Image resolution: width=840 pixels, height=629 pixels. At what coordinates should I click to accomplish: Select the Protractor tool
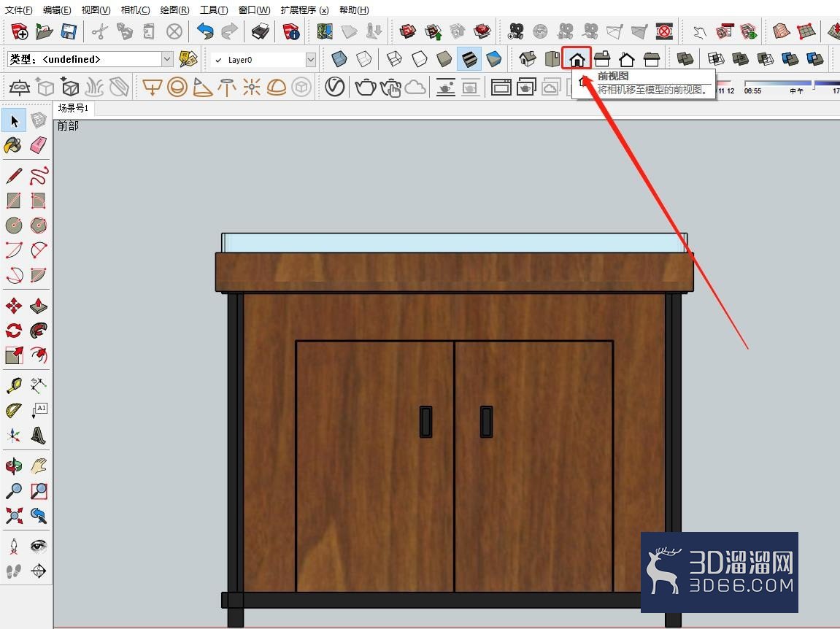click(13, 410)
